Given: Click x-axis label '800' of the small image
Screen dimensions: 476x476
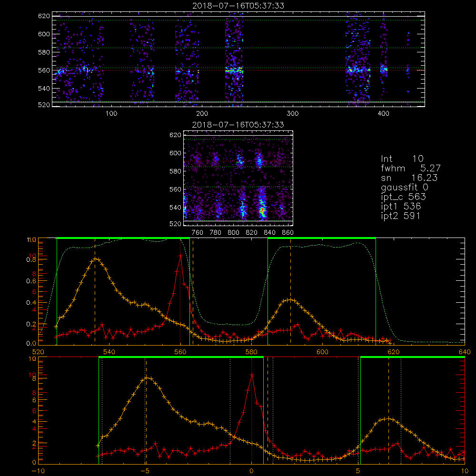Looking at the screenshot, I should tap(233, 233).
